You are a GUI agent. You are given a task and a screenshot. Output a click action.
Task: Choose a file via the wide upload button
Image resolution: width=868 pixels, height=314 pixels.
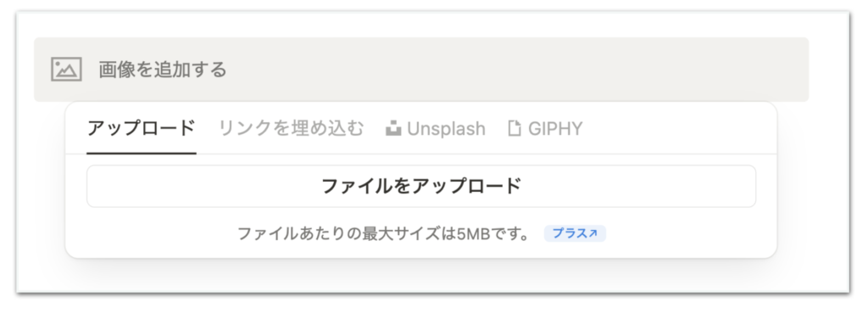(x=421, y=186)
